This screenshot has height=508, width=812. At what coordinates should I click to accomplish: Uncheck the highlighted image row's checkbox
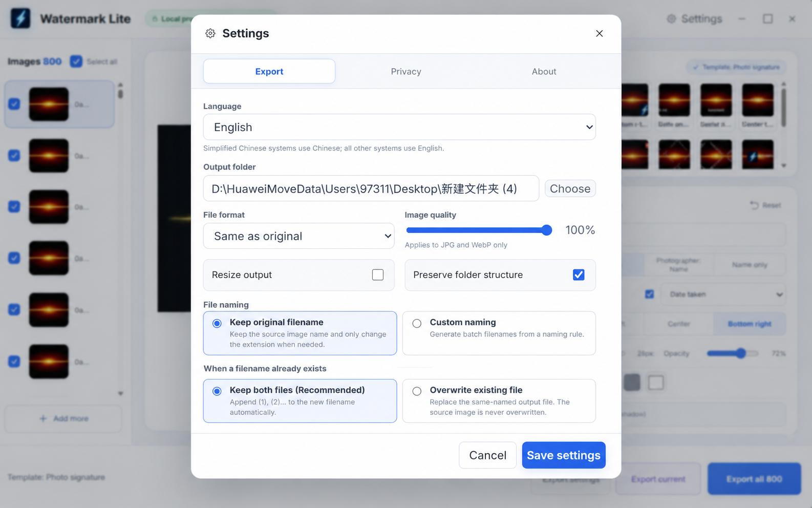14,104
